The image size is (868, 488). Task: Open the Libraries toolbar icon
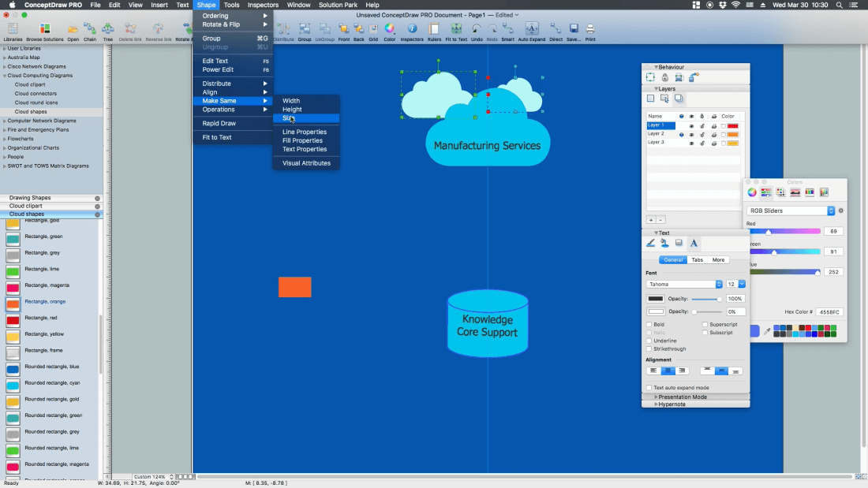[x=13, y=31]
